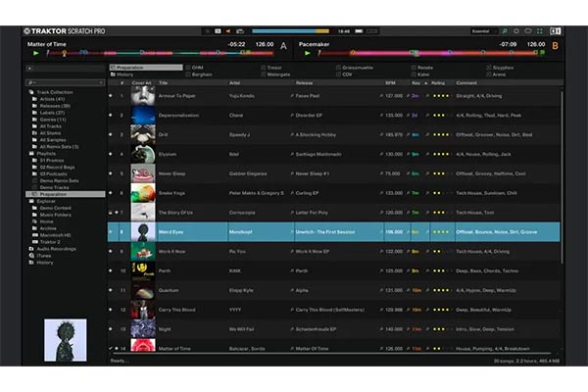Sort tracks by the BPM column header

click(x=388, y=83)
